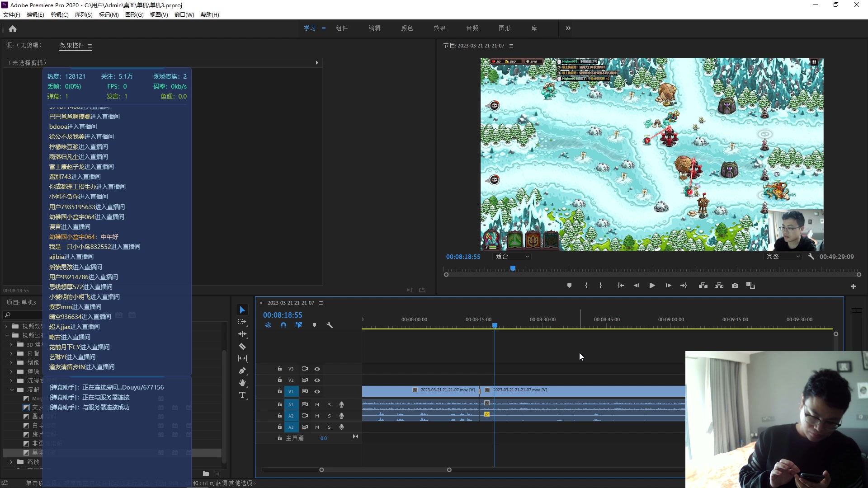Screen dimensions: 868x488
Task: Mute track A1
Action: (317, 404)
